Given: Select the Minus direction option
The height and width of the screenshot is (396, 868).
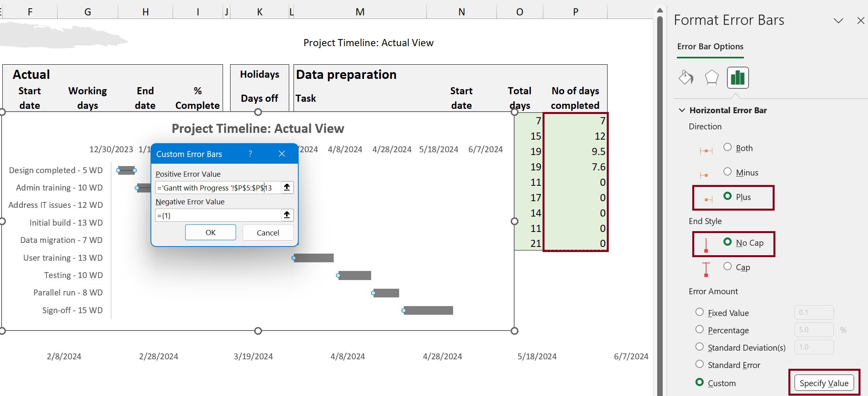Looking at the screenshot, I should tap(727, 172).
